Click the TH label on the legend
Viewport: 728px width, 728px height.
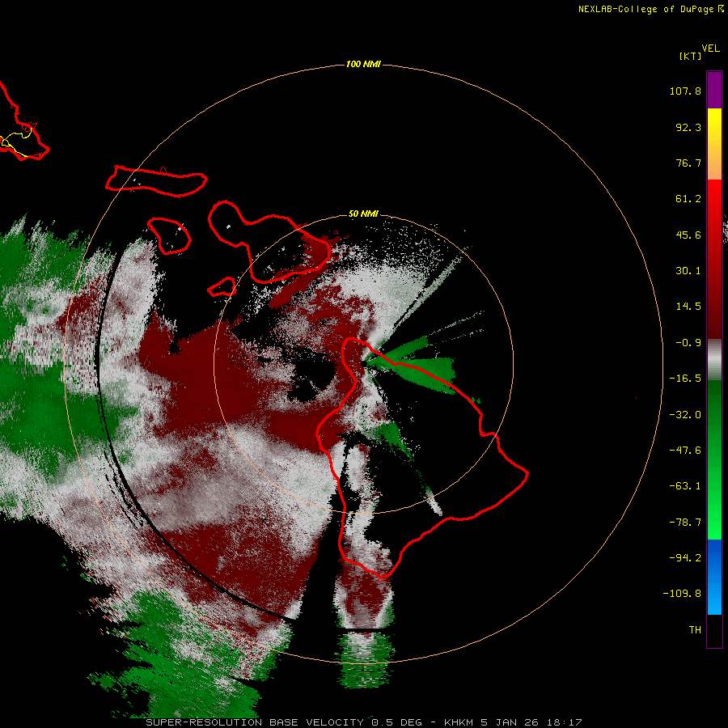pos(695,629)
